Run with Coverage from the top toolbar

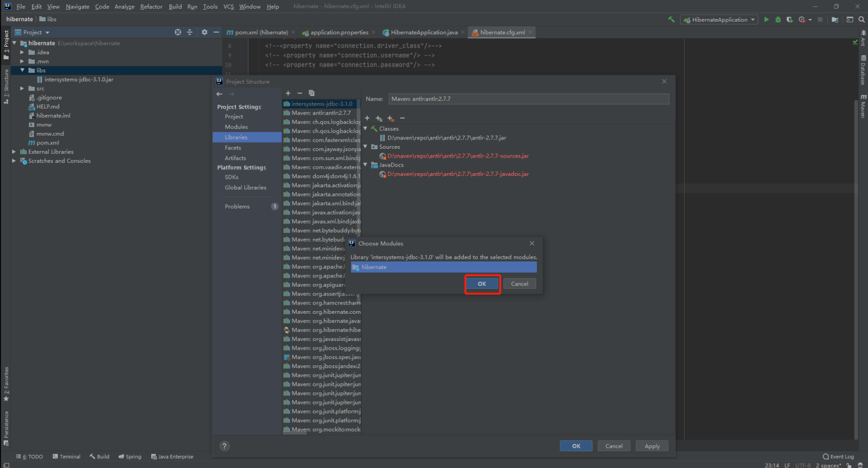(789, 20)
